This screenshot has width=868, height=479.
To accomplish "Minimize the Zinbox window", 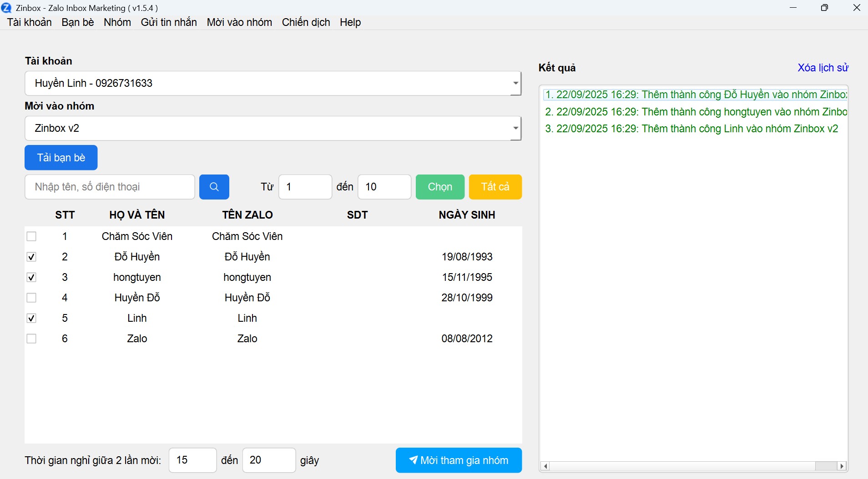I will point(793,8).
